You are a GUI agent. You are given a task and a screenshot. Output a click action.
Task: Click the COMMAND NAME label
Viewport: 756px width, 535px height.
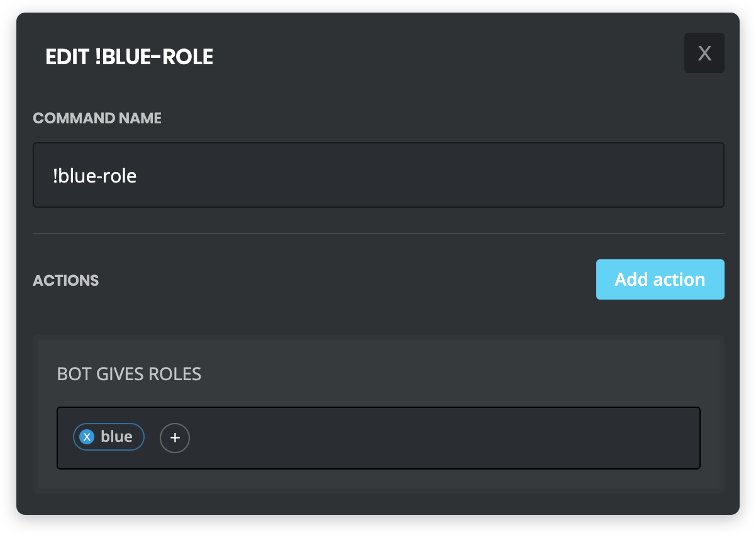click(x=97, y=118)
